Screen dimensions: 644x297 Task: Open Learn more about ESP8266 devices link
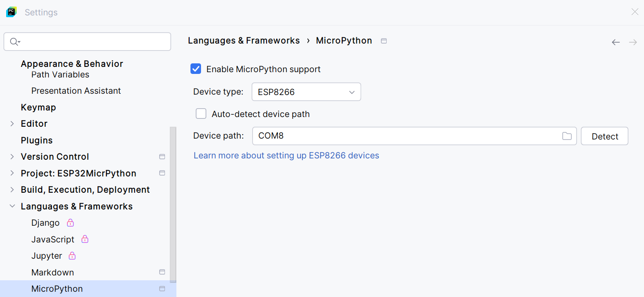[286, 155]
